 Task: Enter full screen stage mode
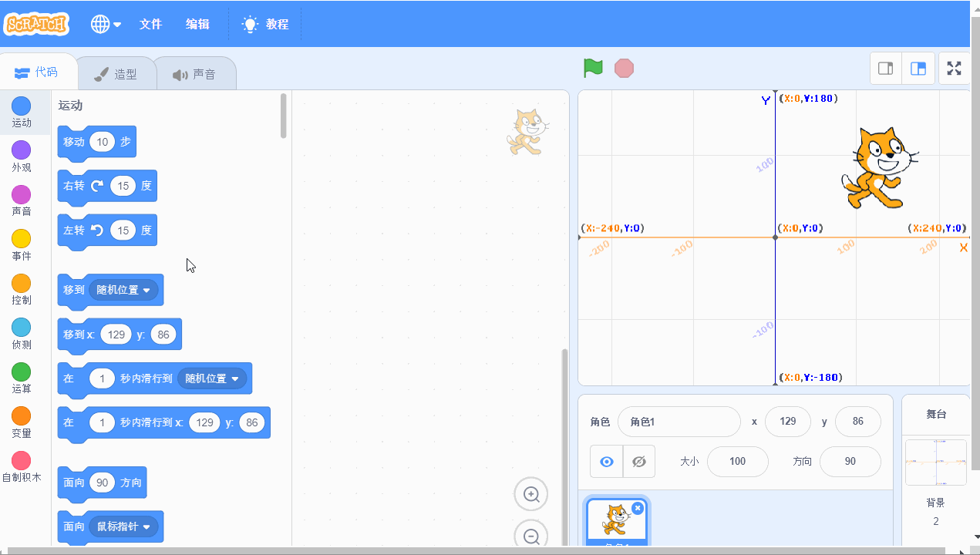955,69
